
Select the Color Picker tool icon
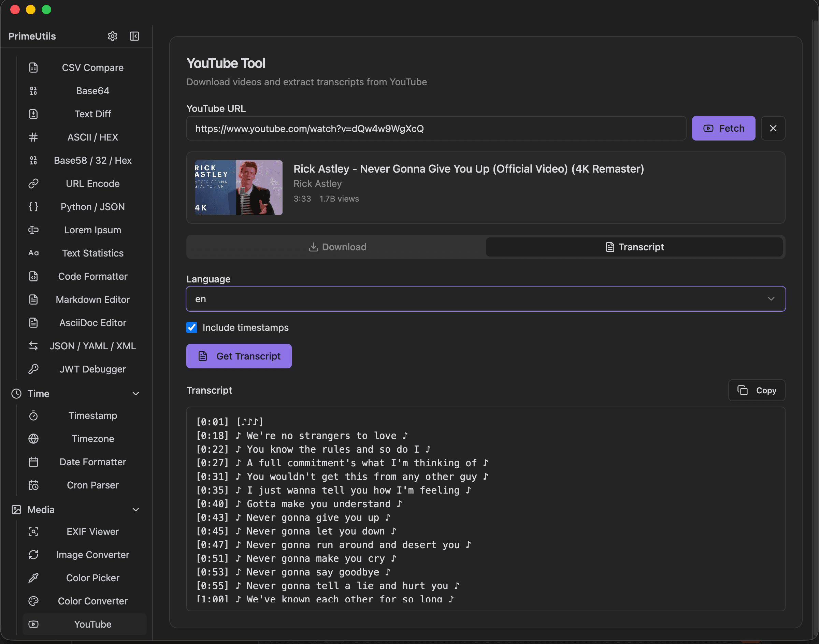click(x=33, y=577)
